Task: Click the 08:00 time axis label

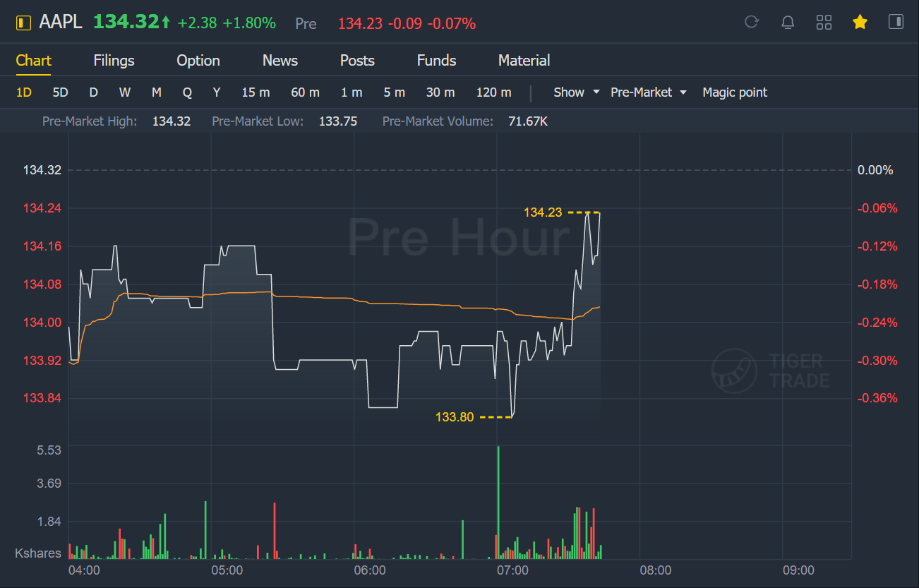Action: click(655, 570)
